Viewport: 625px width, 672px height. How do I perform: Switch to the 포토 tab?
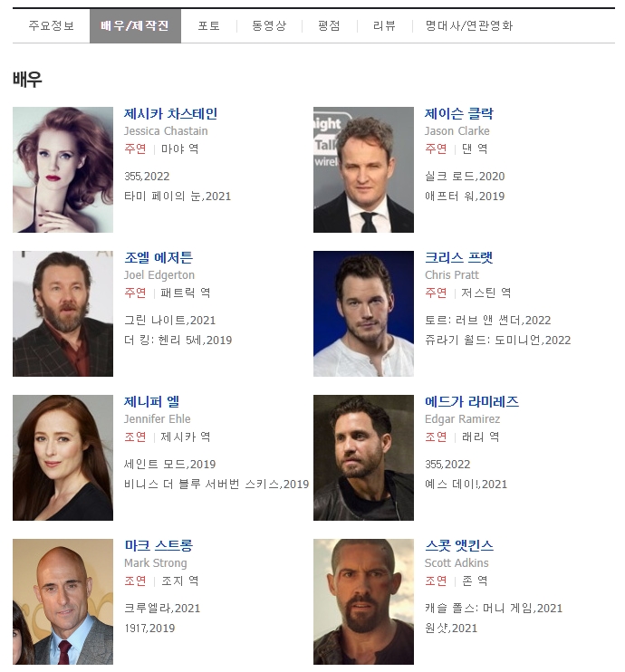208,25
